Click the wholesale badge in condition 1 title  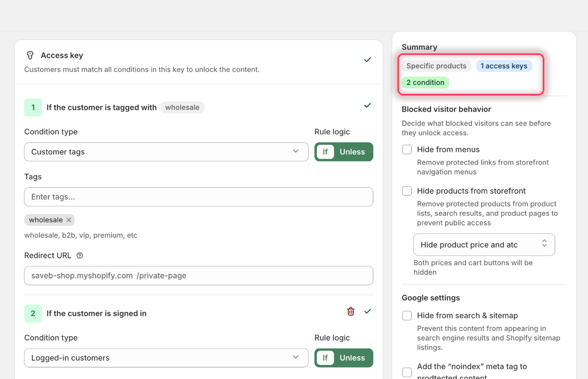[x=183, y=108]
